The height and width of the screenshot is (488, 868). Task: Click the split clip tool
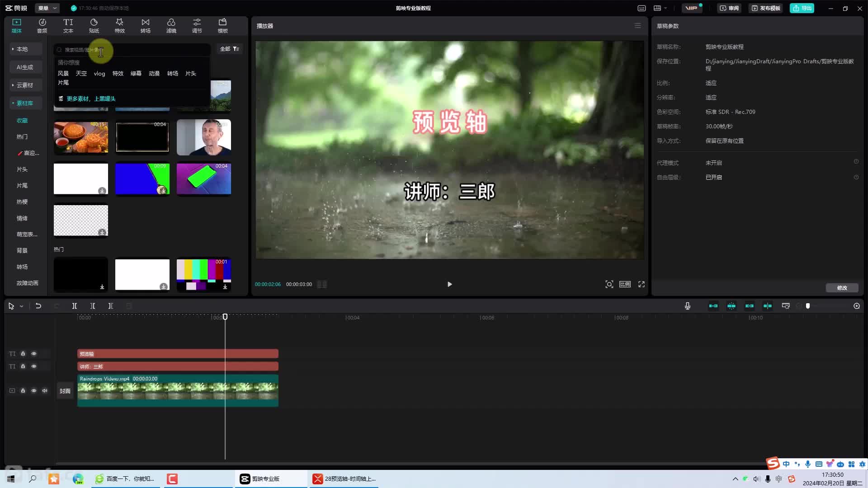coord(75,306)
